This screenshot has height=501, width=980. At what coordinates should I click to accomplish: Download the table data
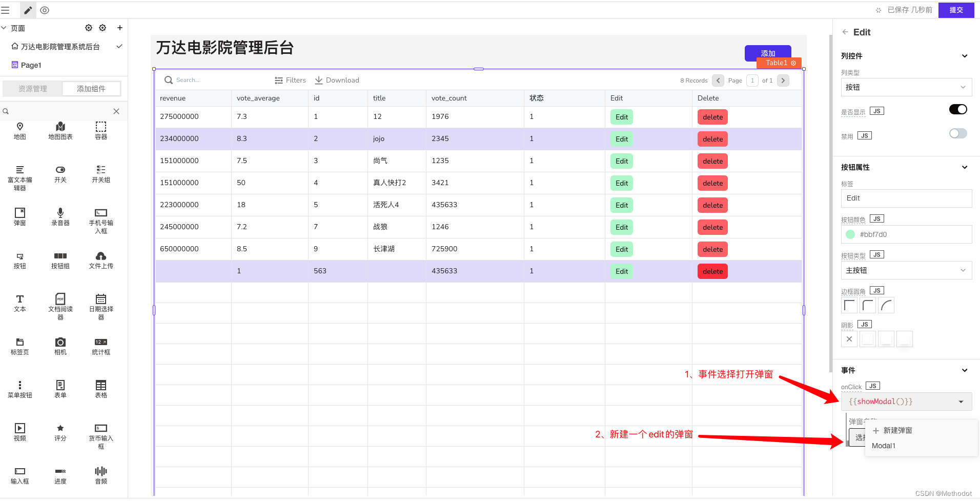tap(337, 80)
